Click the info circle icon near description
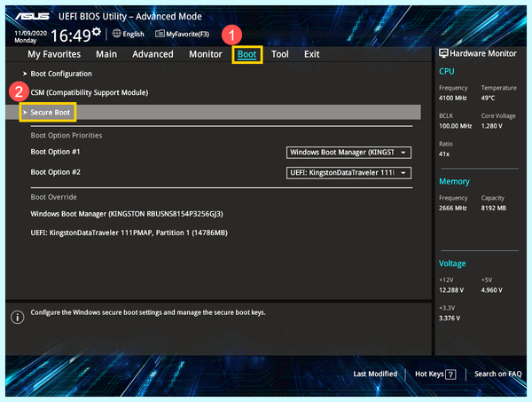The image size is (532, 402). (18, 317)
